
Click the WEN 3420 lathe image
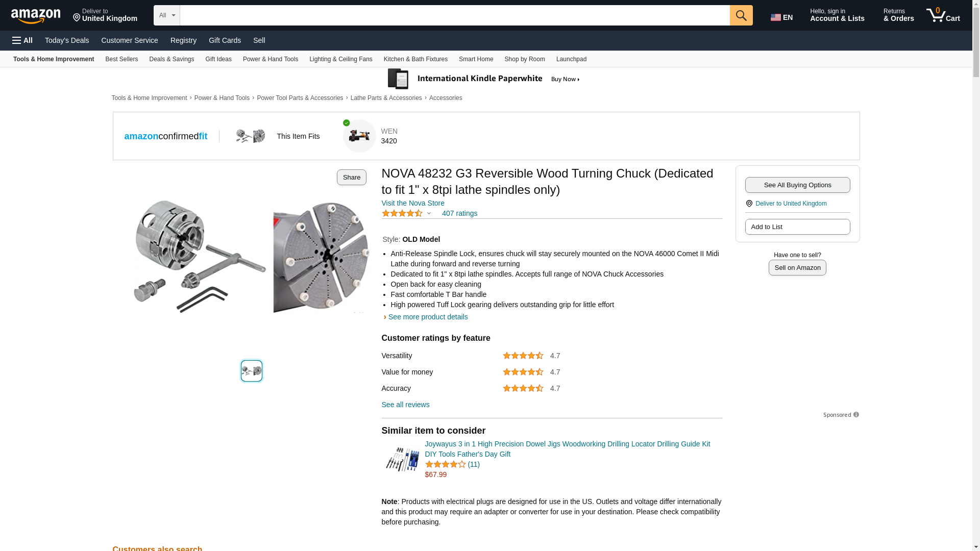point(359,136)
